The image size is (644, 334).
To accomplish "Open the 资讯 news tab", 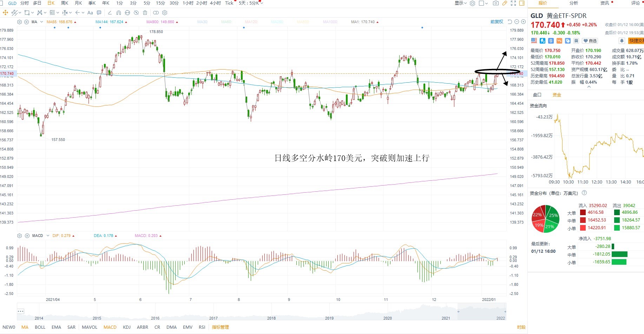I will (x=605, y=3).
